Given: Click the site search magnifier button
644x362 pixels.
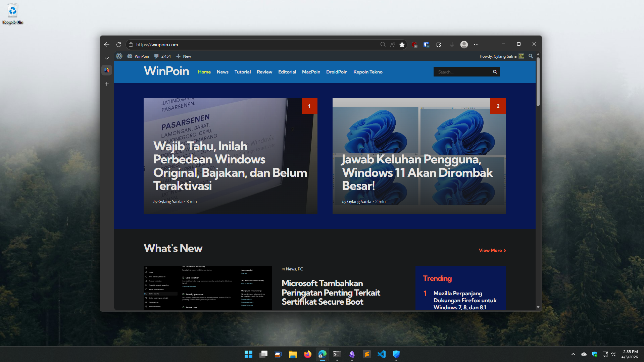Looking at the screenshot, I should tap(495, 72).
